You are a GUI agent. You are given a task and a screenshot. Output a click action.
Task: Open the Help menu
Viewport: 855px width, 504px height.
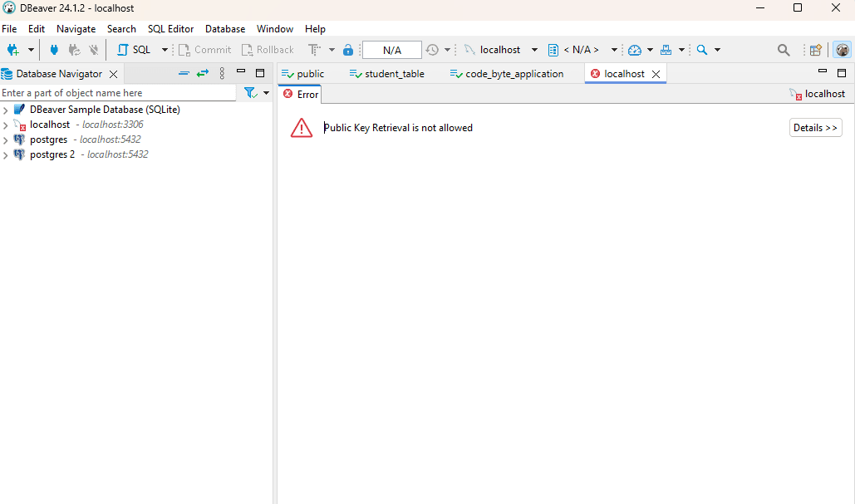(x=315, y=29)
